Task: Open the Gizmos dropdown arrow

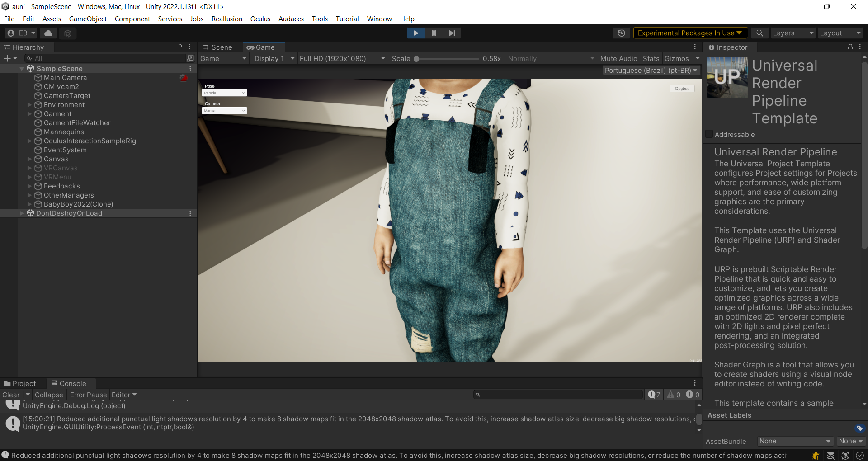Action: pos(697,59)
